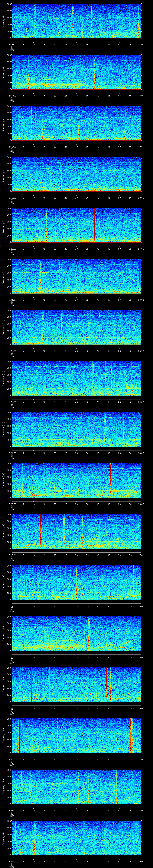153x868 pixels.
Task: Click the "29:00" end time label
Action: click(141, 657)
